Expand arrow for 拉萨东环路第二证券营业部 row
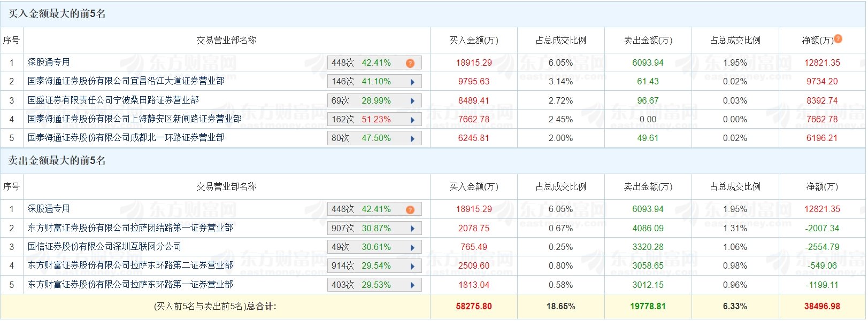The image size is (868, 321). click(412, 266)
